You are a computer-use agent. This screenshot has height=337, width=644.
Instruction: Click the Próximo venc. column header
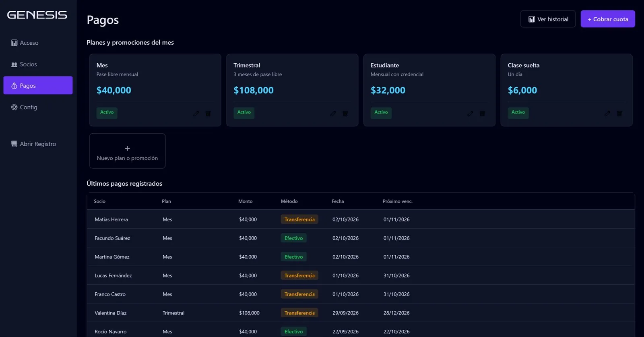click(398, 201)
